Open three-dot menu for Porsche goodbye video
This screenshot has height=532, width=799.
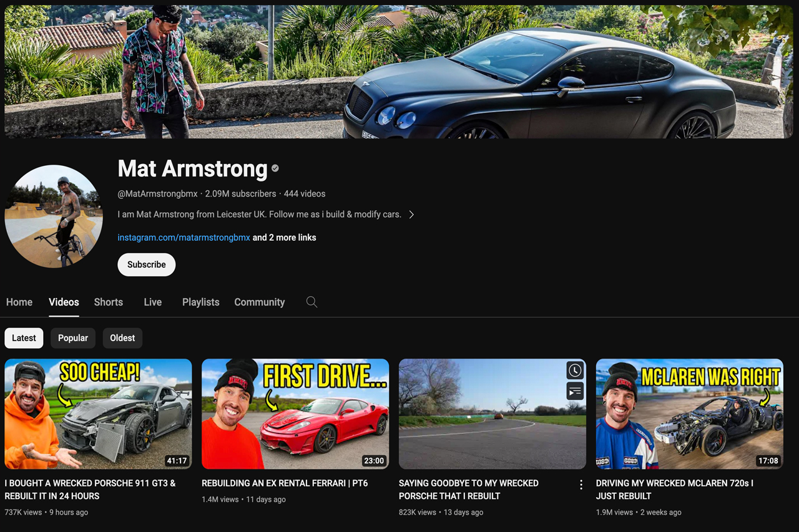(581, 485)
